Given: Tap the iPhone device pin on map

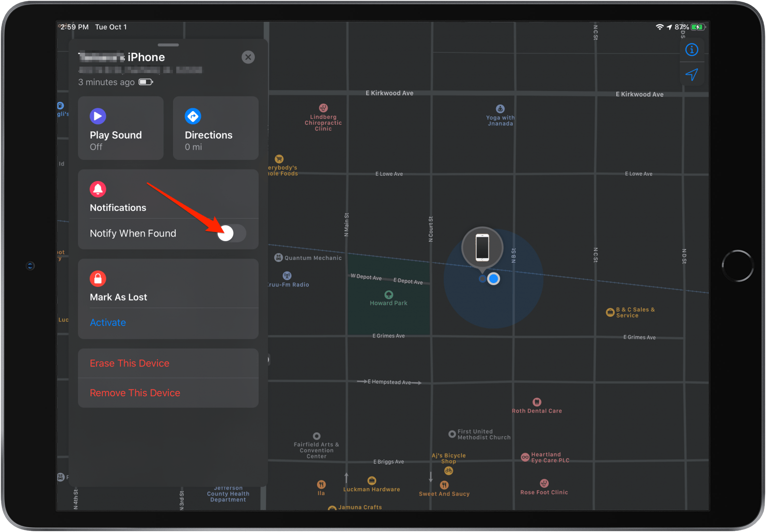Looking at the screenshot, I should (x=482, y=247).
